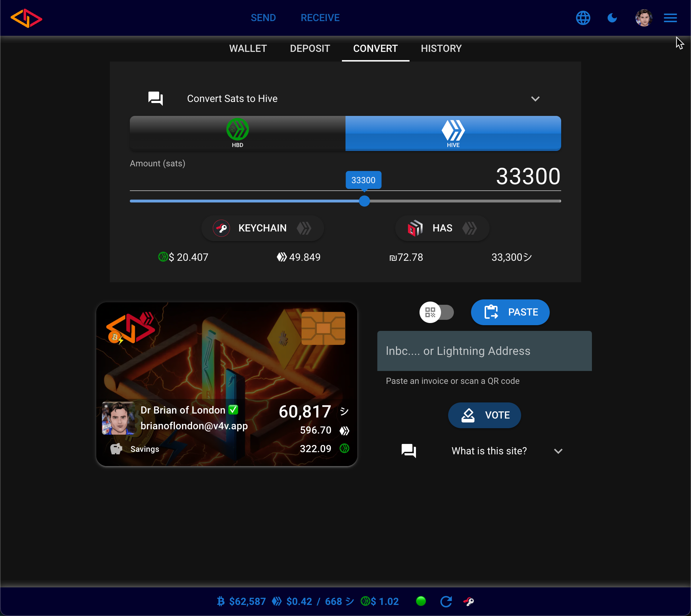Open the language globe menu
The width and height of the screenshot is (691, 616).
tap(583, 18)
